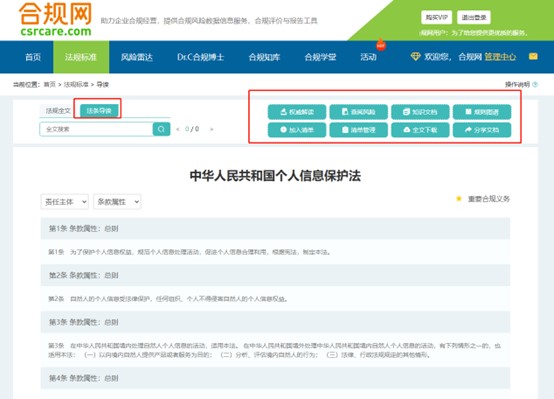Click the 权威解读 button
This screenshot has width=554, height=399.
tap(297, 112)
